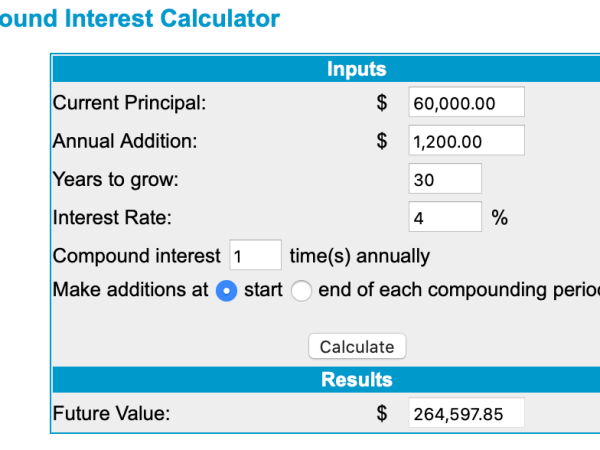Click the "Annual Addition:" label text

click(124, 141)
